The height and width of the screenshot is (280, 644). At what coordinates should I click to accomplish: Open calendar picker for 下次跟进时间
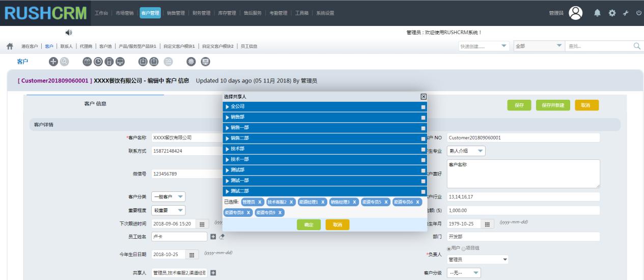pos(201,224)
